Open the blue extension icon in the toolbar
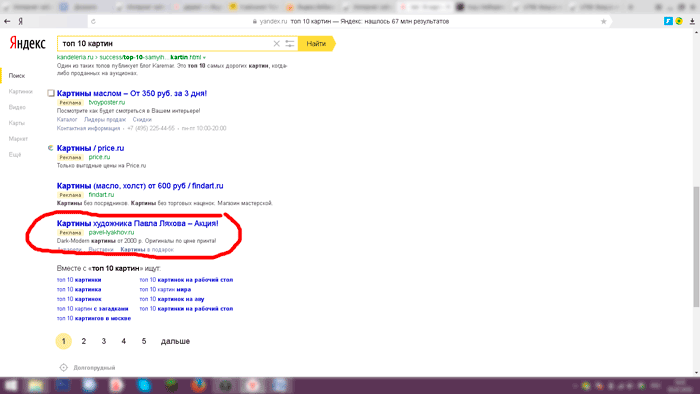The height and width of the screenshot is (394, 700). click(x=668, y=21)
